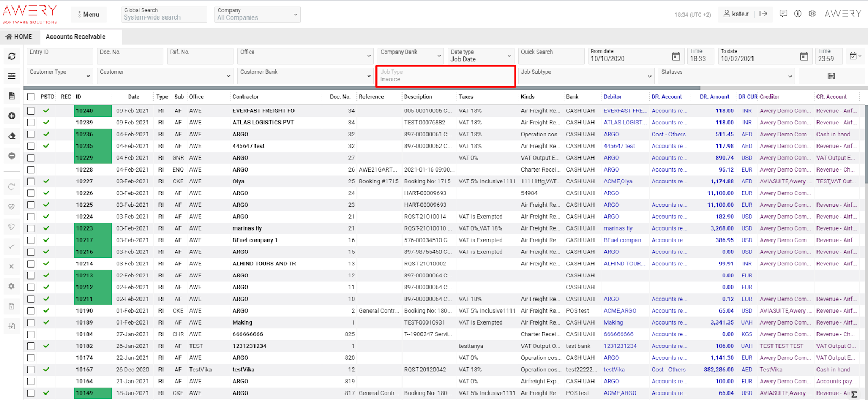Open the main Menu button
Screen dimensions: 868x400
point(88,15)
